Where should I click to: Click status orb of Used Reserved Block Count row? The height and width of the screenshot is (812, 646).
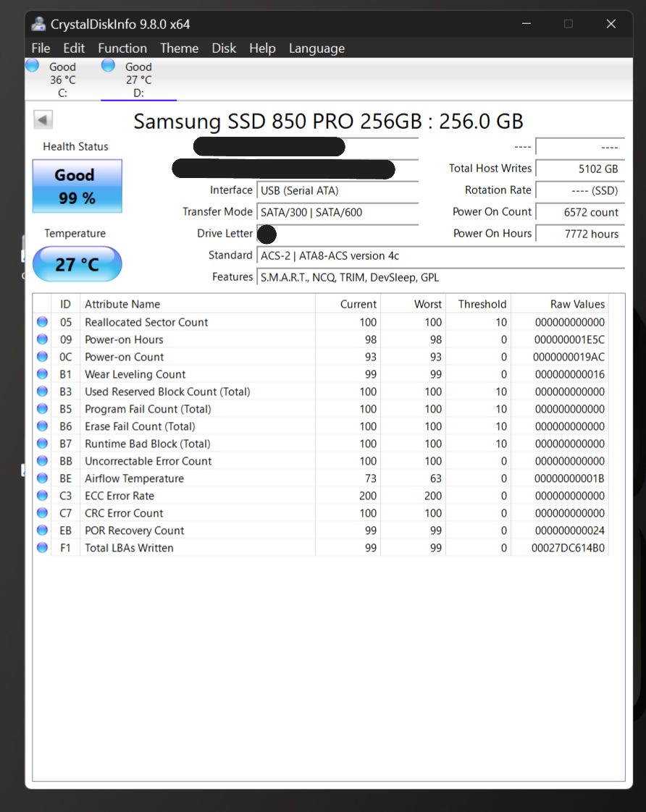[43, 391]
